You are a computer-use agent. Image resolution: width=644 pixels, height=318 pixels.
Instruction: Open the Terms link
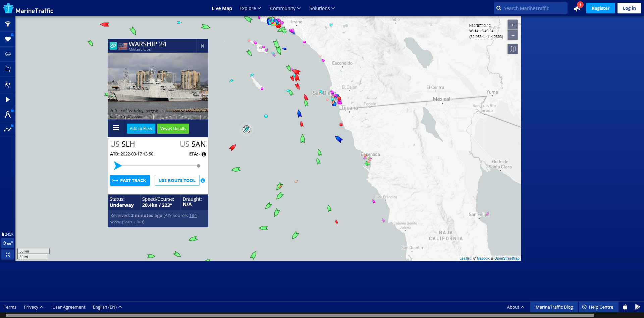pyautogui.click(x=10, y=307)
